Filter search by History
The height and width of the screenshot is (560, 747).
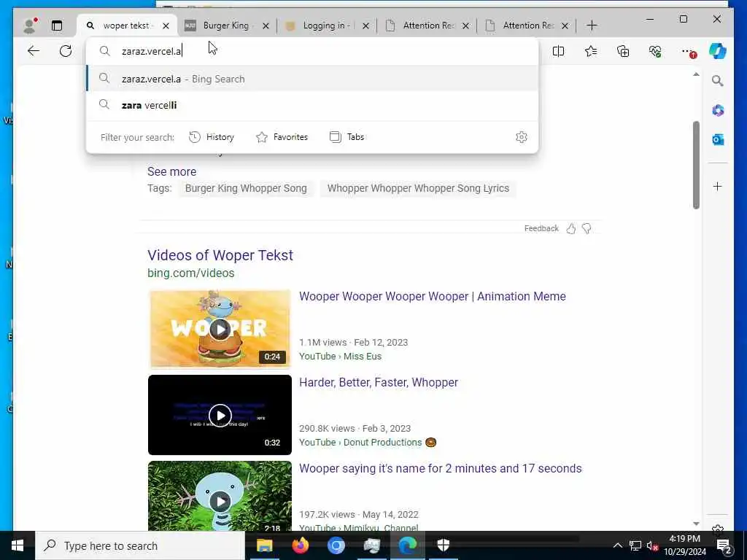[212, 137]
